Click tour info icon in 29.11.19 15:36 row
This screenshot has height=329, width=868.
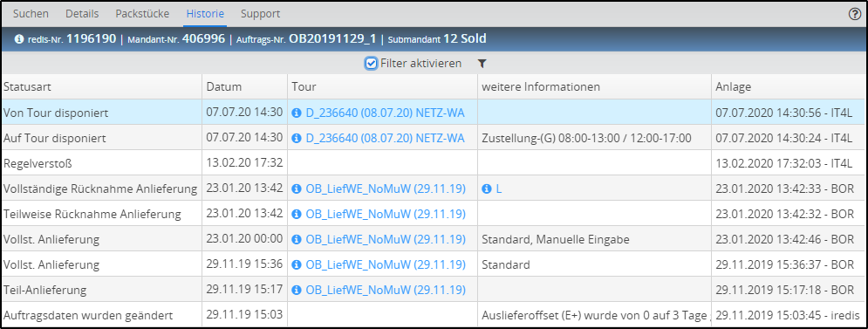click(x=296, y=264)
